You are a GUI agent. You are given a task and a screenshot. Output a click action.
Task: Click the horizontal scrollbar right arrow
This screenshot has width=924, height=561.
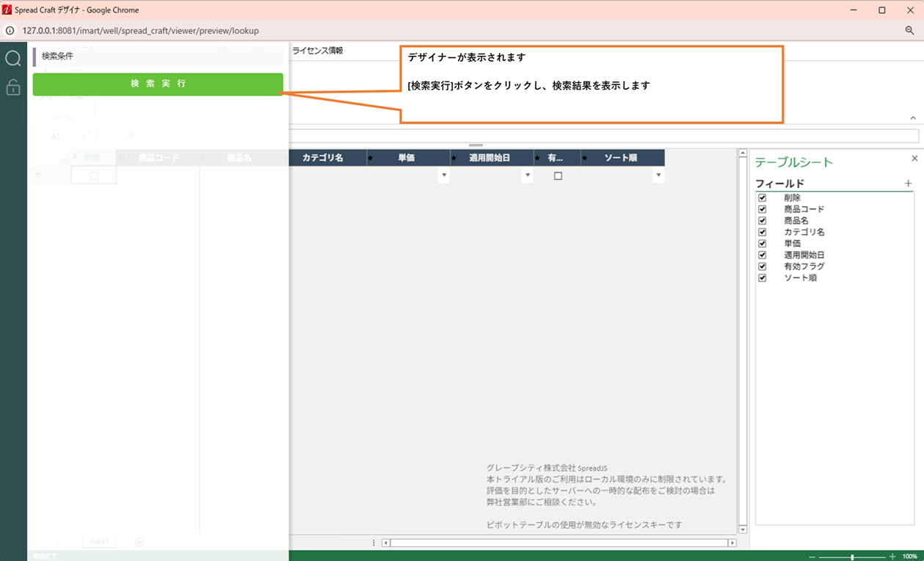tap(732, 543)
